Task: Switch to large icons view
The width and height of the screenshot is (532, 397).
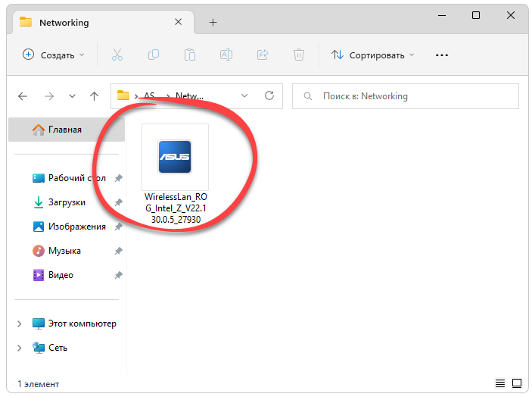Action: coord(516,384)
